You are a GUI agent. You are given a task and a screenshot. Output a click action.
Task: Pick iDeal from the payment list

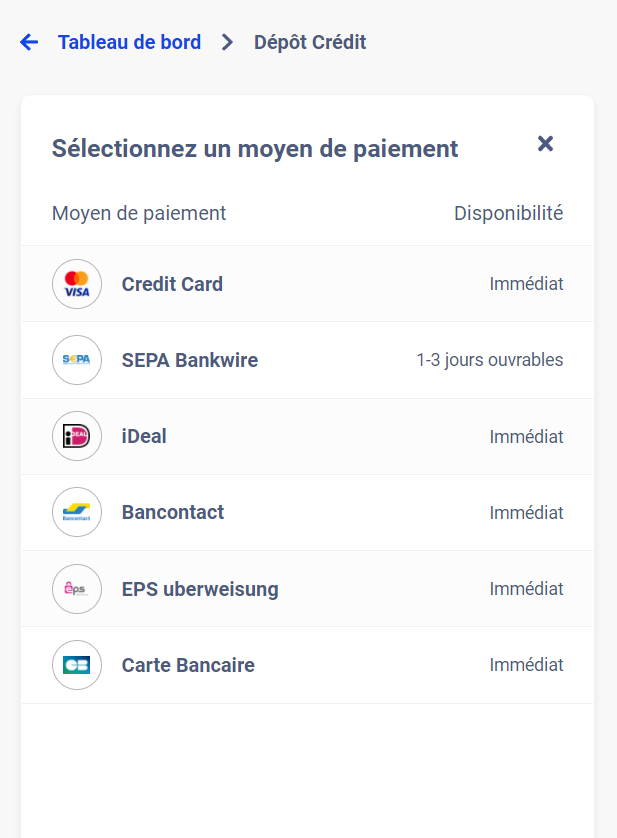143,436
